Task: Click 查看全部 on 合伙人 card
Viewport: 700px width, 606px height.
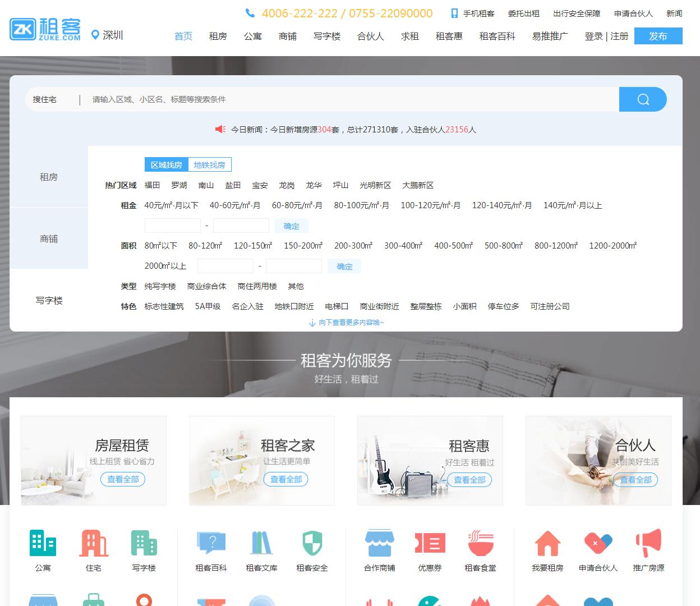Action: point(635,480)
